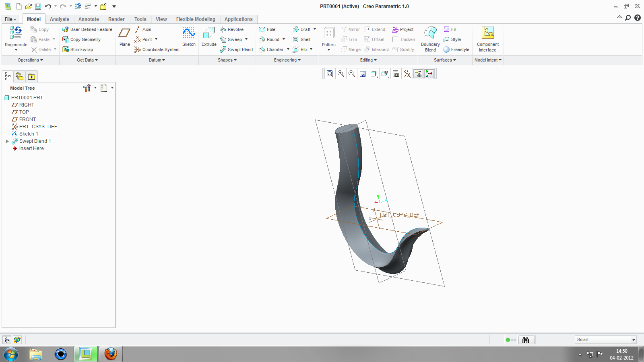Click the clock in system tray
The width and height of the screenshot is (644, 362).
[621, 354]
